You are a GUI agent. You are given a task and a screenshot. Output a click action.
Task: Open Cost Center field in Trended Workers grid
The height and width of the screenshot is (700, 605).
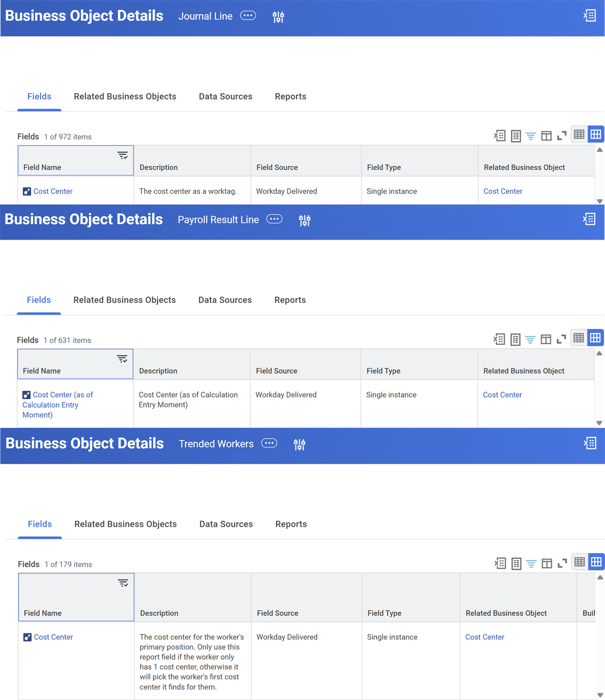(x=53, y=638)
